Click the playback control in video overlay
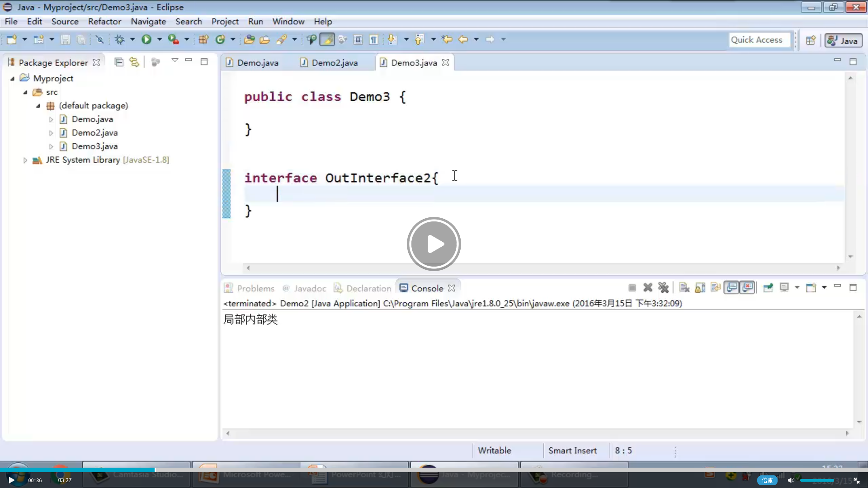This screenshot has height=488, width=868. tap(434, 244)
